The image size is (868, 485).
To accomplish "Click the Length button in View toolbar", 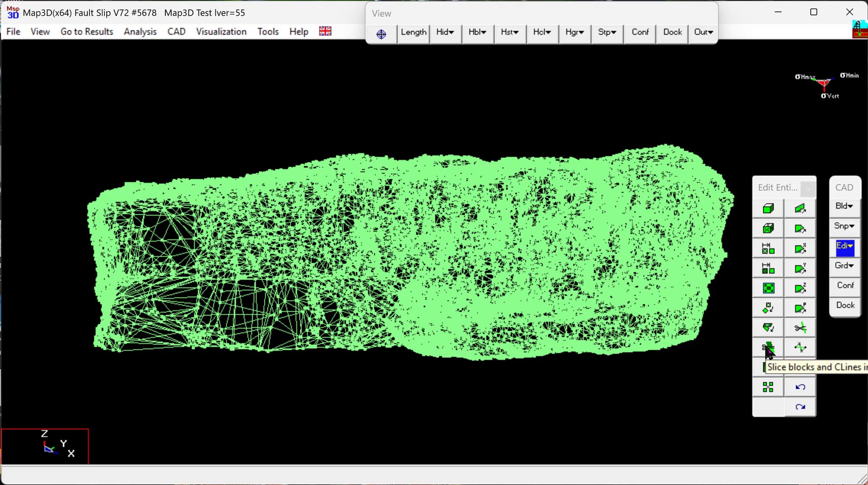I will (413, 33).
